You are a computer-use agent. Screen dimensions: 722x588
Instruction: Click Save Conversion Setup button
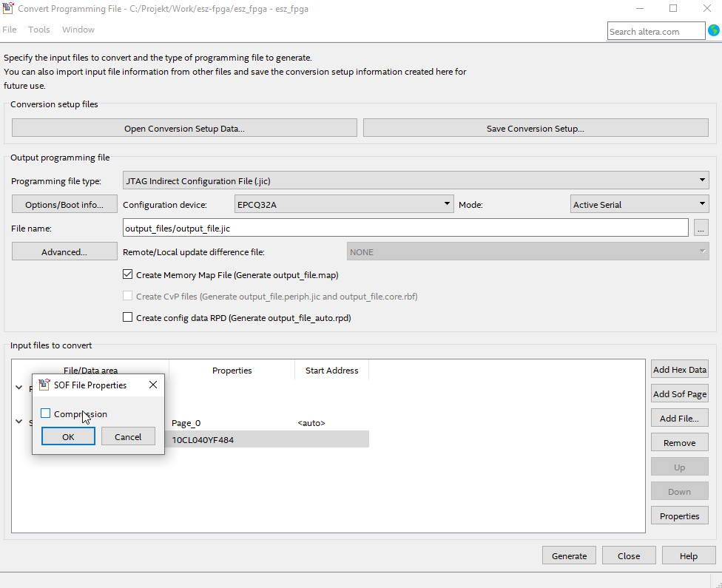[x=536, y=128]
